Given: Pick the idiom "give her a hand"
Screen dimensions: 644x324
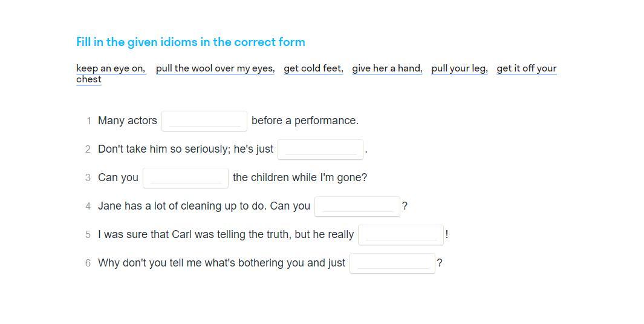Looking at the screenshot, I should pos(386,68).
